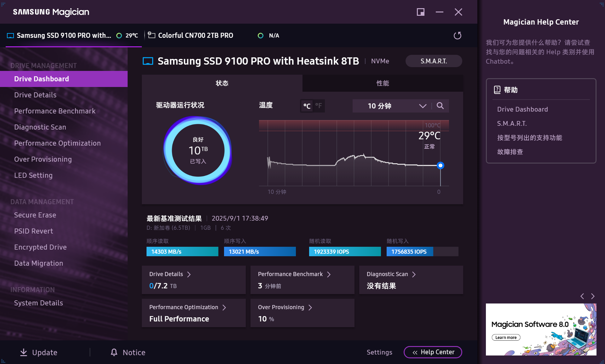This screenshot has width=605, height=364.
Task: Click the drive icon on the Samsung SSD tab
Action: click(x=10, y=35)
